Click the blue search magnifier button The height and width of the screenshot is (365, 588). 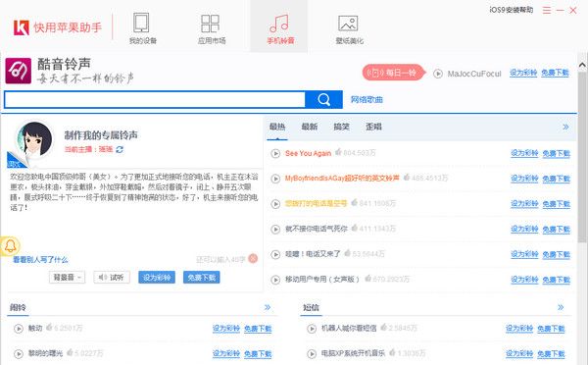pos(323,99)
